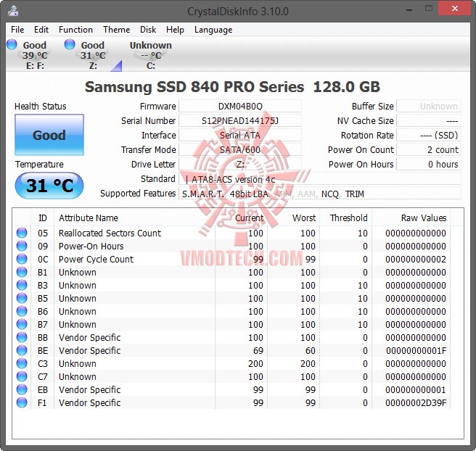Click the status orb for attribute B3

click(x=22, y=285)
